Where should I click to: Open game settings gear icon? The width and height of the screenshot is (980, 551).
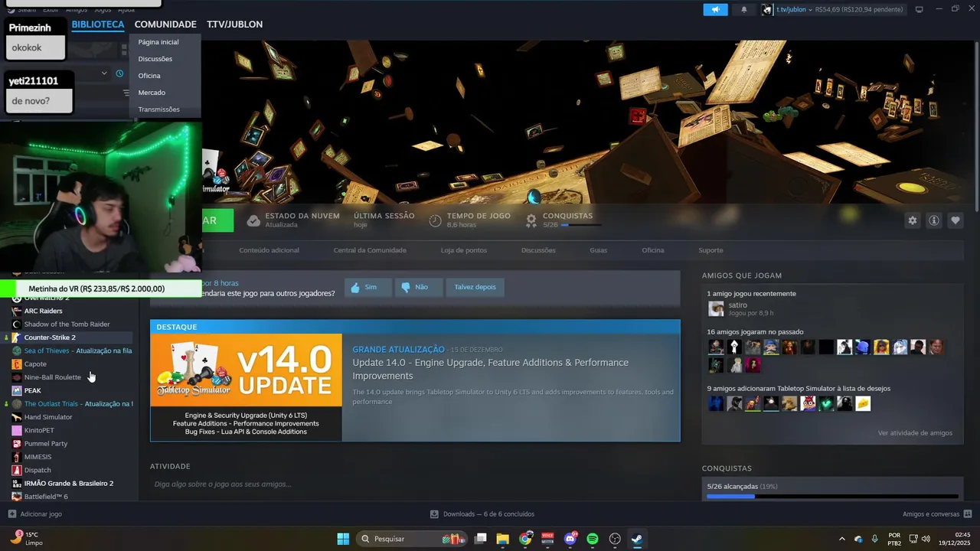point(912,220)
